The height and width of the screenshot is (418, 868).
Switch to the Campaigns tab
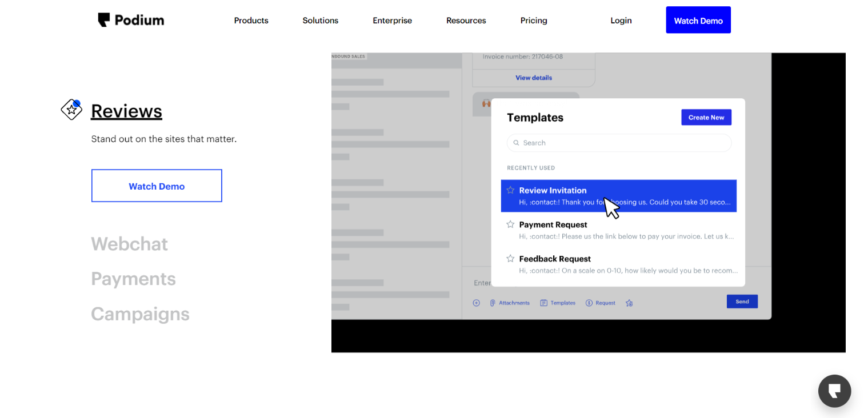140,313
